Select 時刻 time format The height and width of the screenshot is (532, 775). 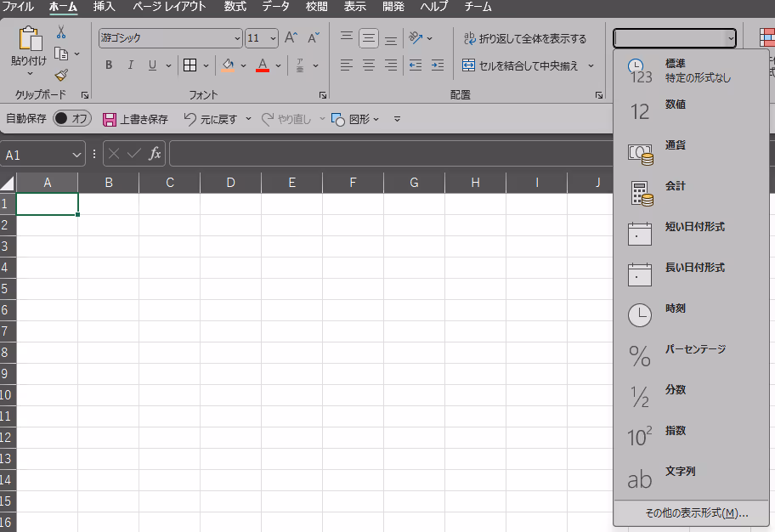(691, 315)
